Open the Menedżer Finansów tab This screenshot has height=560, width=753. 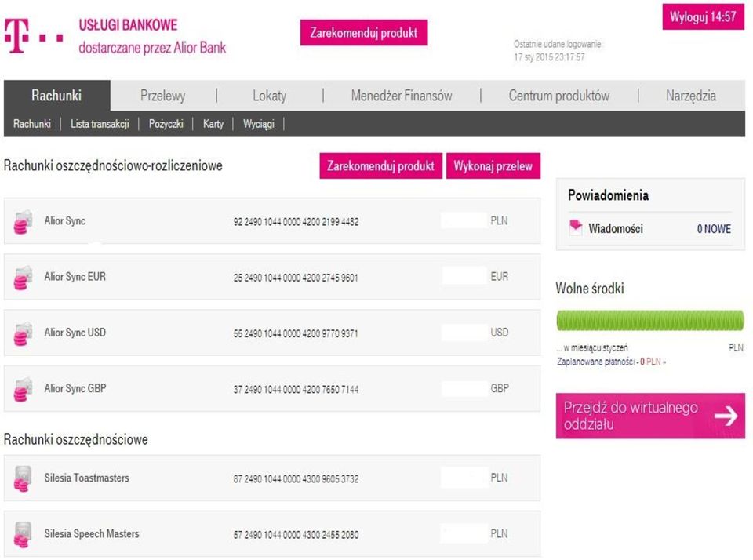pos(402,96)
